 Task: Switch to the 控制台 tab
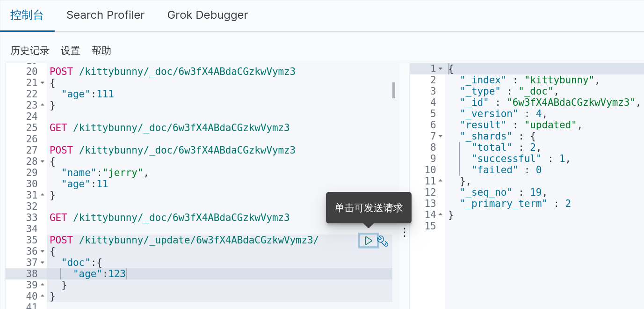click(27, 15)
